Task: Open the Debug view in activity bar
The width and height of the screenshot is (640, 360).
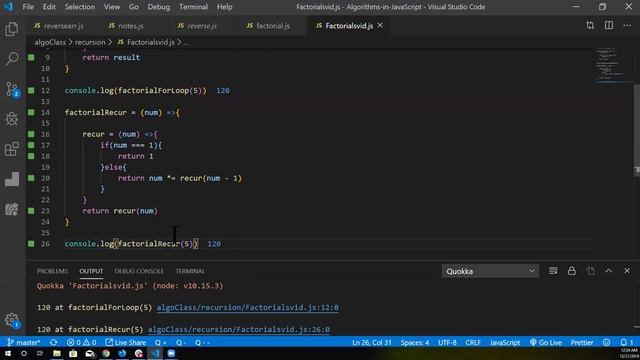Action: coord(12,119)
